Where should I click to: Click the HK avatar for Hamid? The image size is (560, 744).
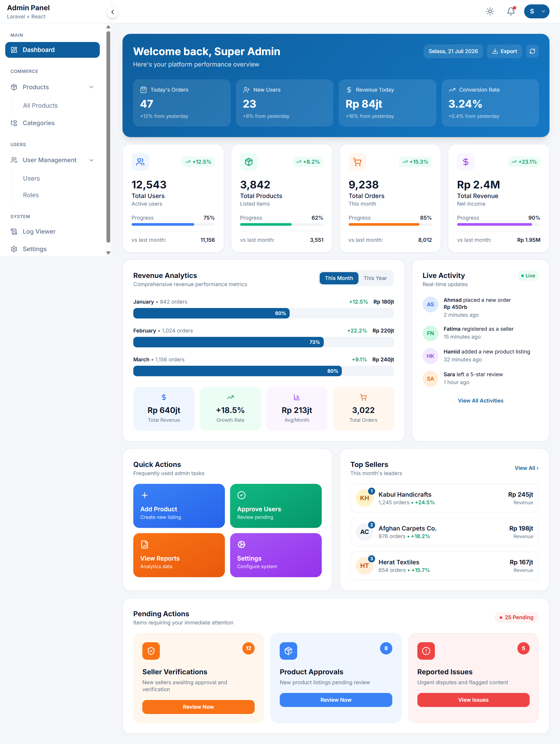coord(430,356)
